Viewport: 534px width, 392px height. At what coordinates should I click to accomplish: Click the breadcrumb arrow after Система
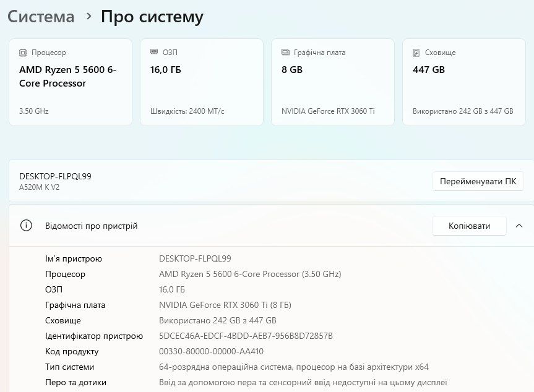coord(89,16)
